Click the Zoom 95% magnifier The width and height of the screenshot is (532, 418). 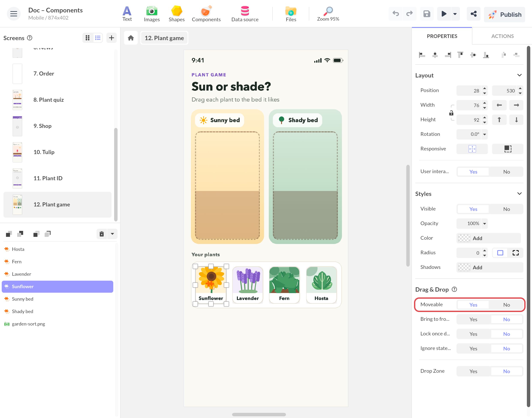coord(328,14)
